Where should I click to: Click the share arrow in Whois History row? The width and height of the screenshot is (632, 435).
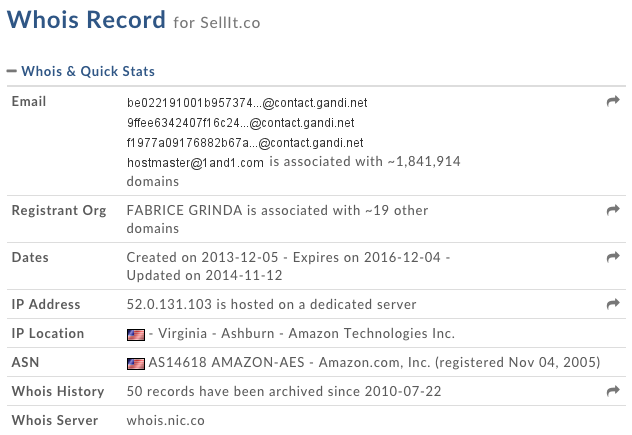pos(613,391)
